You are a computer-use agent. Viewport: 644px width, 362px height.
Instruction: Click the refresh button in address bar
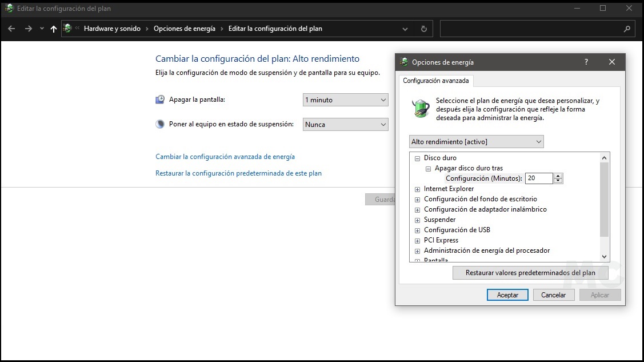click(x=423, y=29)
